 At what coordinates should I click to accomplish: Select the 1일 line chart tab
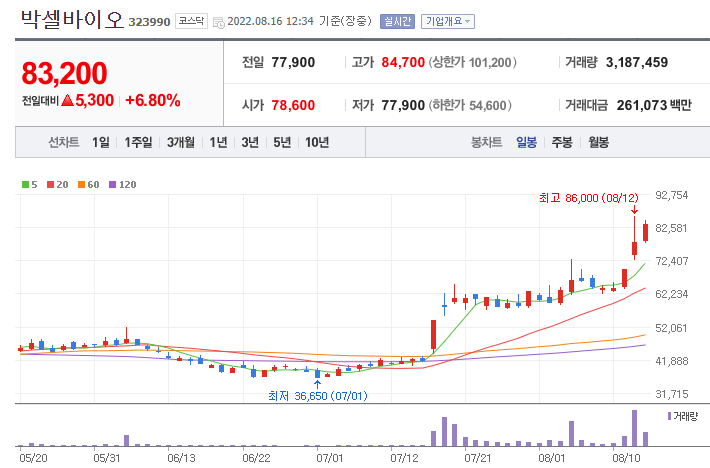(x=101, y=142)
